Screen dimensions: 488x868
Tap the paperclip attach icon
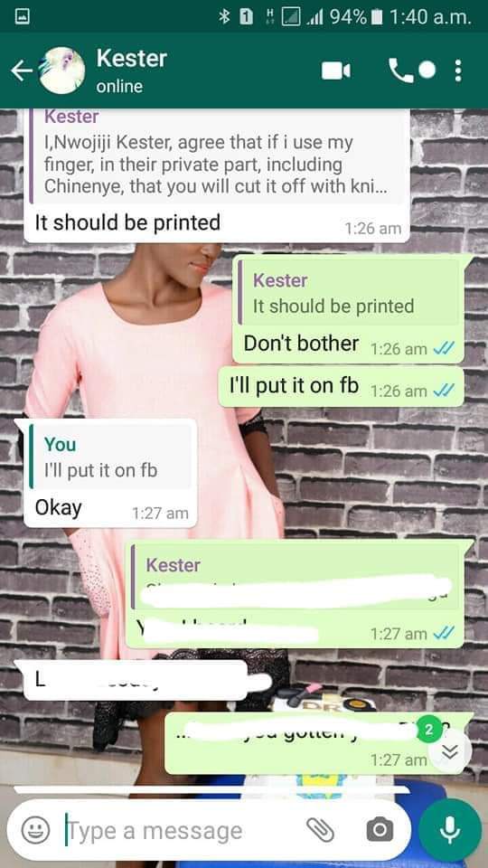[320, 829]
